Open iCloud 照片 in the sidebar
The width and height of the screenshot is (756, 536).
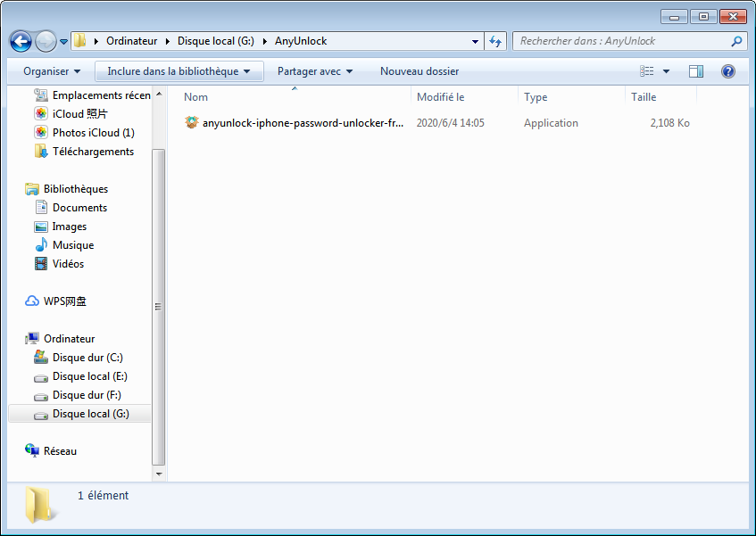[x=80, y=113]
